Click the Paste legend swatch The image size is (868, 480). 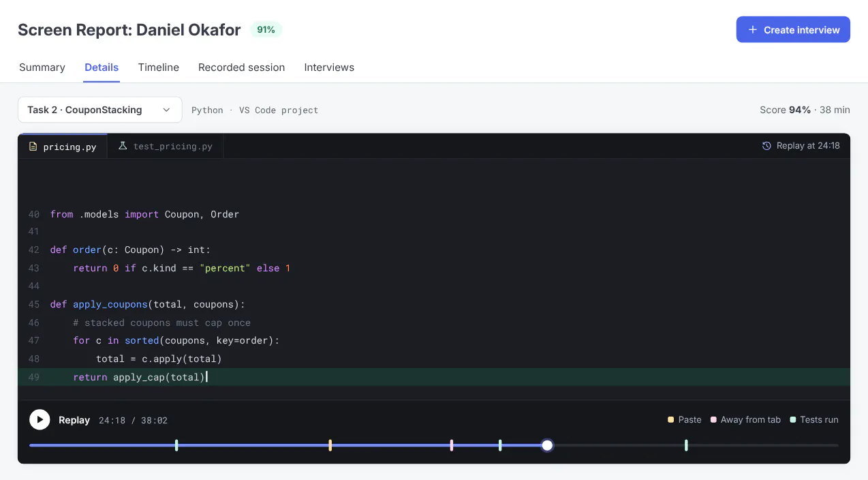[x=671, y=420]
